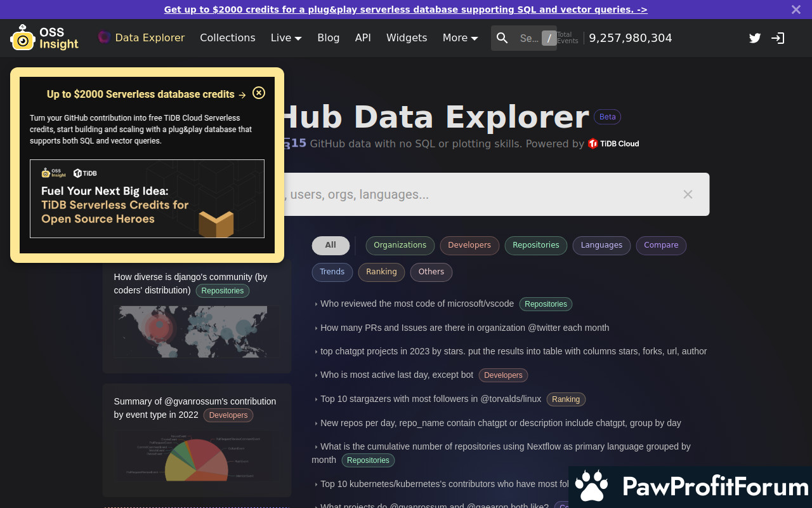Open the More dropdown menu
Viewport: 812px width, 508px height.
[460, 38]
